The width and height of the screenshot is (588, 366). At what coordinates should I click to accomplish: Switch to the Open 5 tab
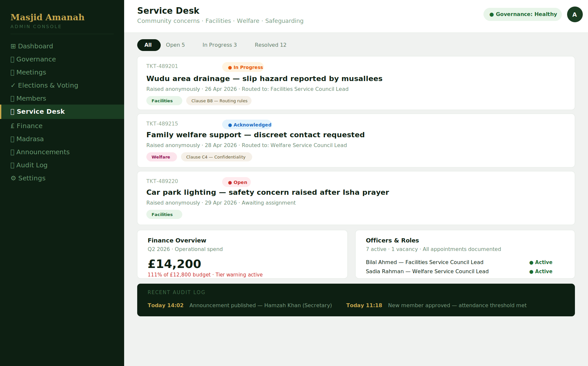(175, 45)
